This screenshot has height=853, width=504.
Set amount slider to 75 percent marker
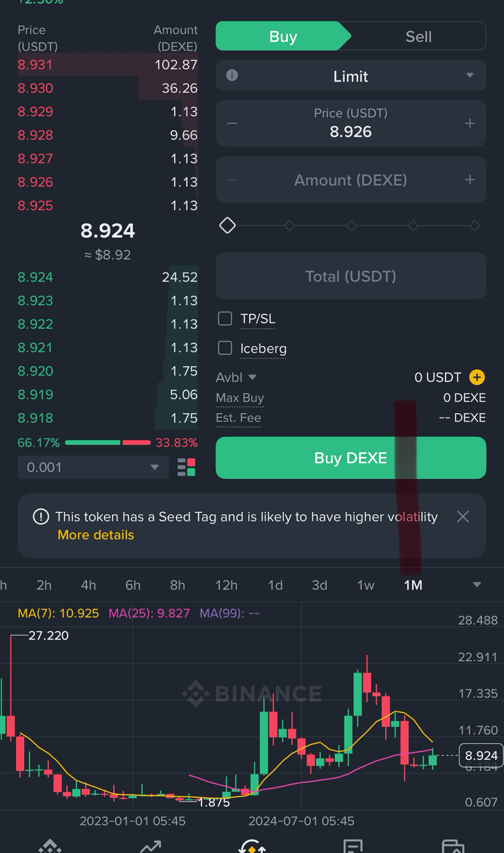tap(413, 225)
